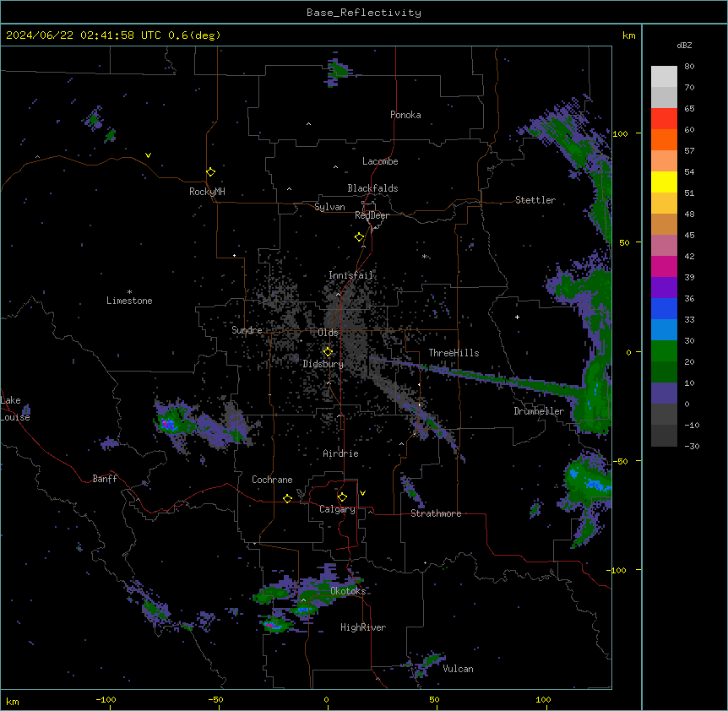Viewport: 728px width, 711px height.
Task: Click the km label at bottom left
Action: (x=12, y=701)
